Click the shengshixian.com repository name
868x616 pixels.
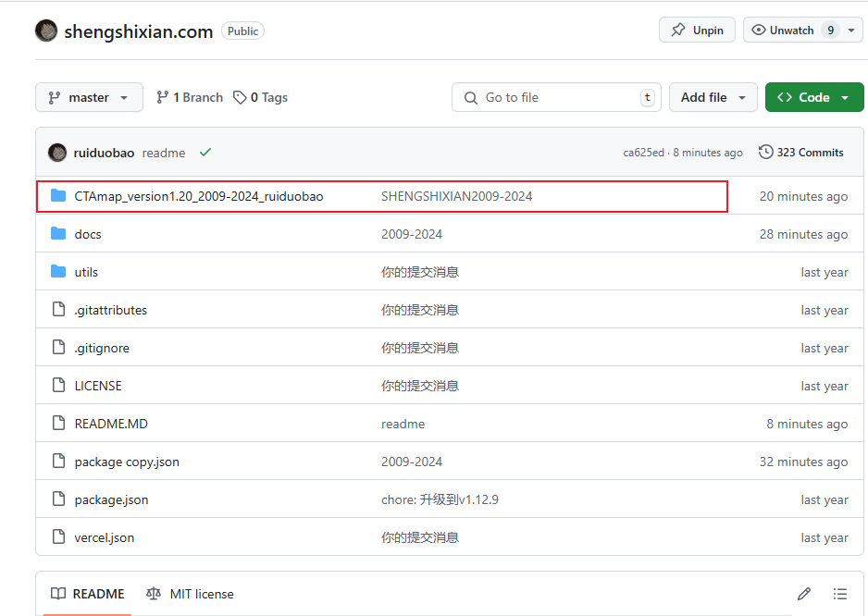pos(139,31)
